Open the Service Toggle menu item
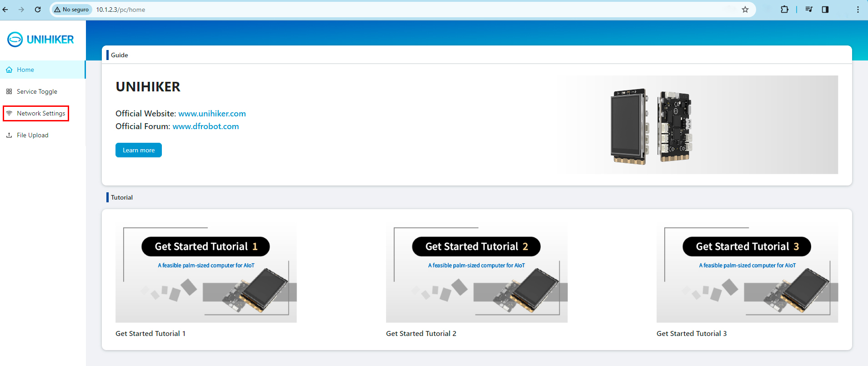The width and height of the screenshot is (868, 366). [37, 91]
